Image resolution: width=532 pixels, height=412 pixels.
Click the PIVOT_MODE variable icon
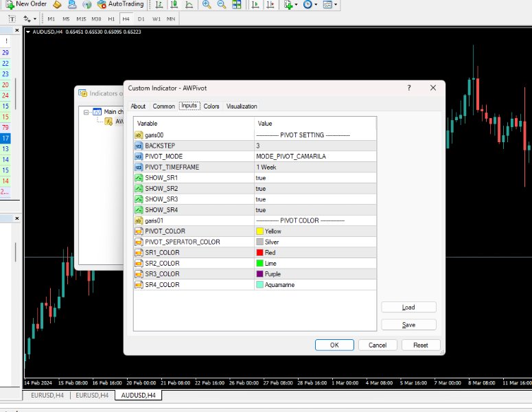point(139,157)
